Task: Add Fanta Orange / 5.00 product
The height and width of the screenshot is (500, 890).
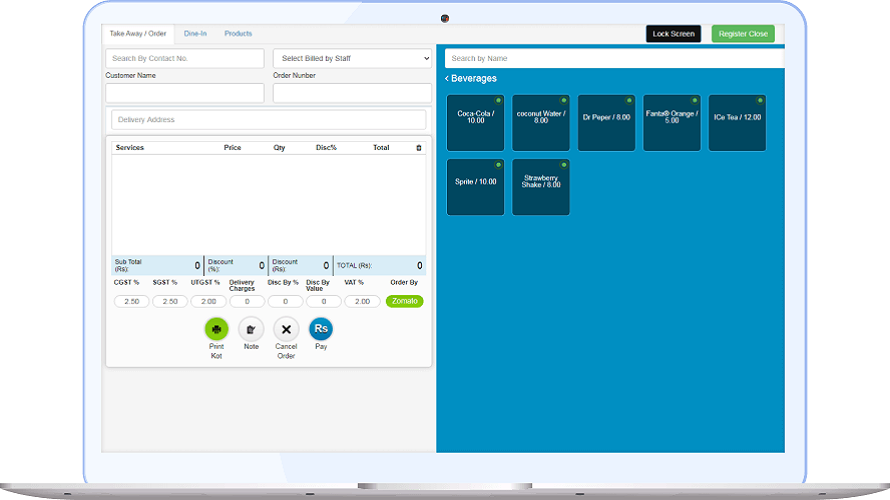Action: [x=671, y=123]
